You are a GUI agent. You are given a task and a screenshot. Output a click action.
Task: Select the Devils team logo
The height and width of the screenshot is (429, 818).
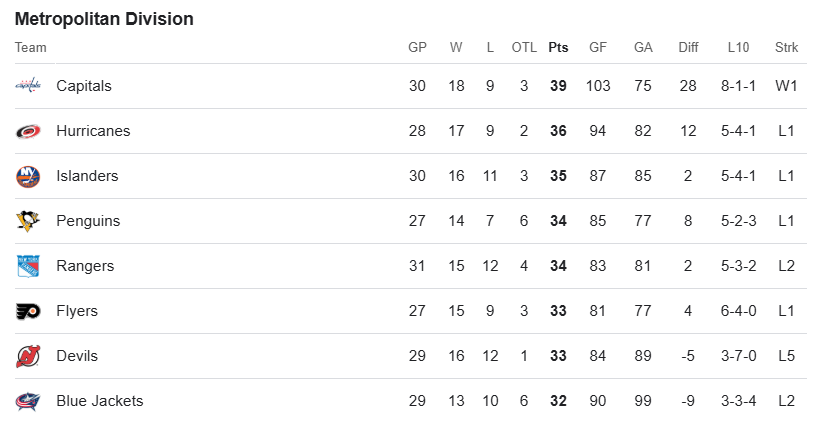point(28,356)
